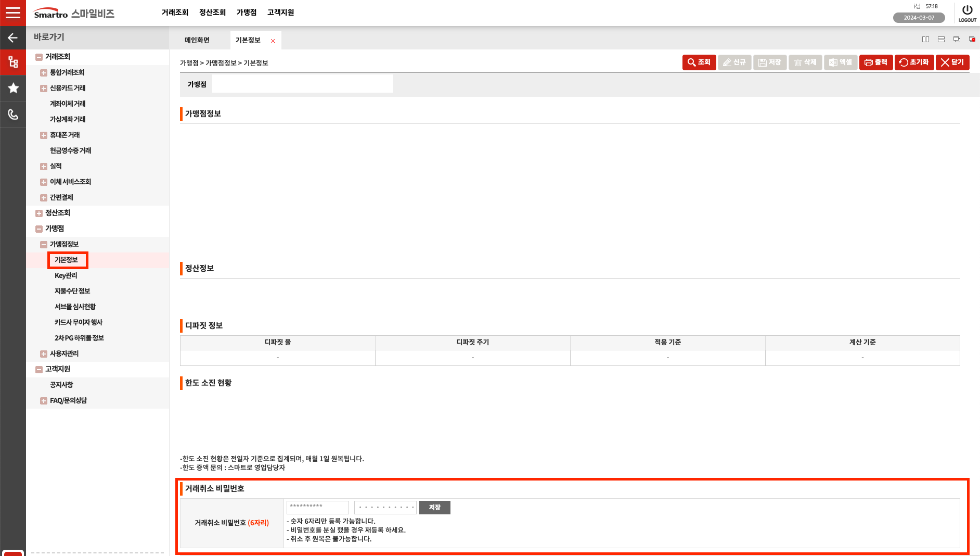This screenshot has width=980, height=556.
Task: Open 서브몰 심사현황 in the tree
Action: (x=75, y=307)
